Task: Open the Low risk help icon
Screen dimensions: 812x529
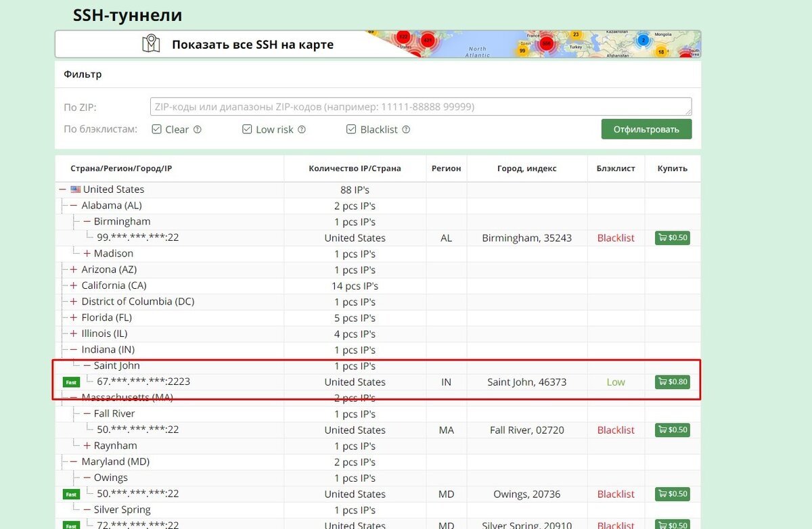Action: pos(302,129)
